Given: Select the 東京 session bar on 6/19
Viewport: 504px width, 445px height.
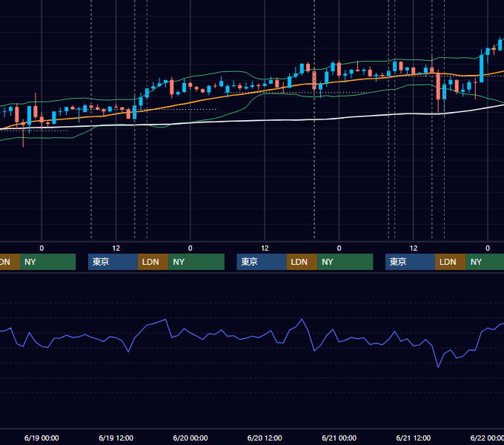Looking at the screenshot, I should (x=113, y=262).
